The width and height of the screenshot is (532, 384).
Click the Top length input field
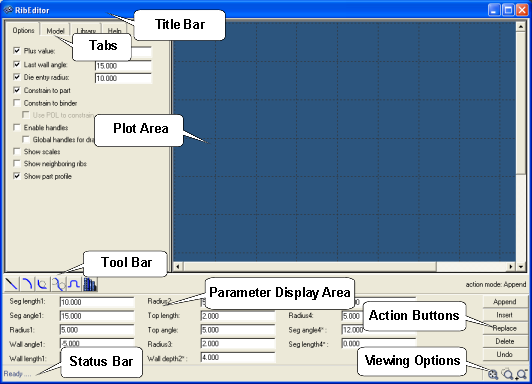(238, 316)
